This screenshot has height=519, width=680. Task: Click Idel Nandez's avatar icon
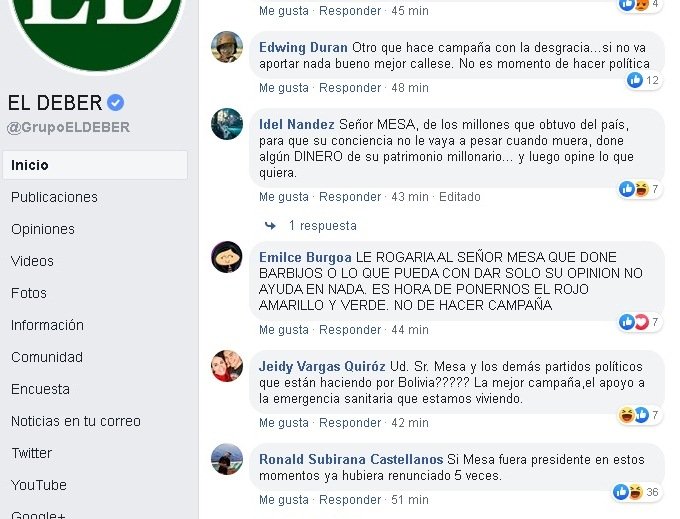tap(227, 124)
